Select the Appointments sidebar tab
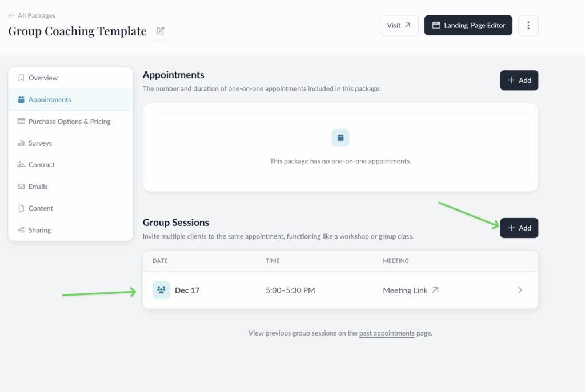Image resolution: width=585 pixels, height=392 pixels. pyautogui.click(x=50, y=99)
